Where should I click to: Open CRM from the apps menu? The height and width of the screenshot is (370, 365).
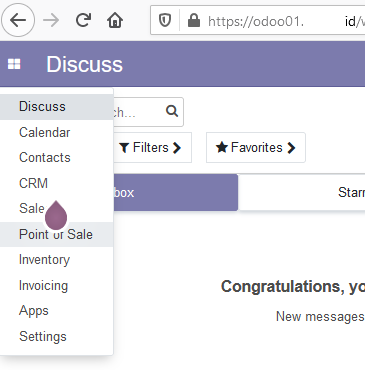point(57,183)
